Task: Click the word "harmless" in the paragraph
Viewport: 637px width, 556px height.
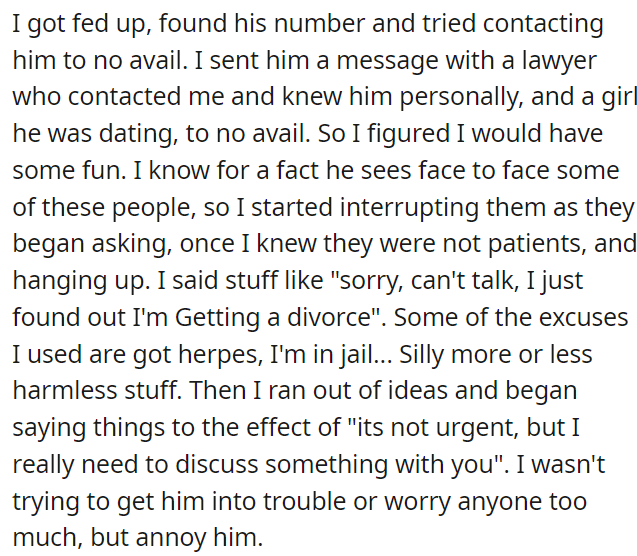Action: pos(65,390)
